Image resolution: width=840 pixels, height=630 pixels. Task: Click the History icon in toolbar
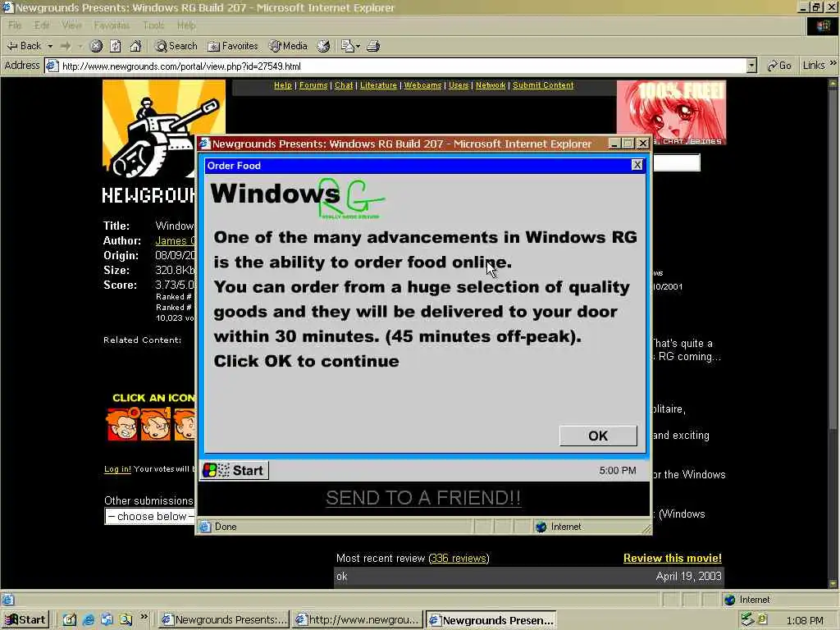coord(323,46)
